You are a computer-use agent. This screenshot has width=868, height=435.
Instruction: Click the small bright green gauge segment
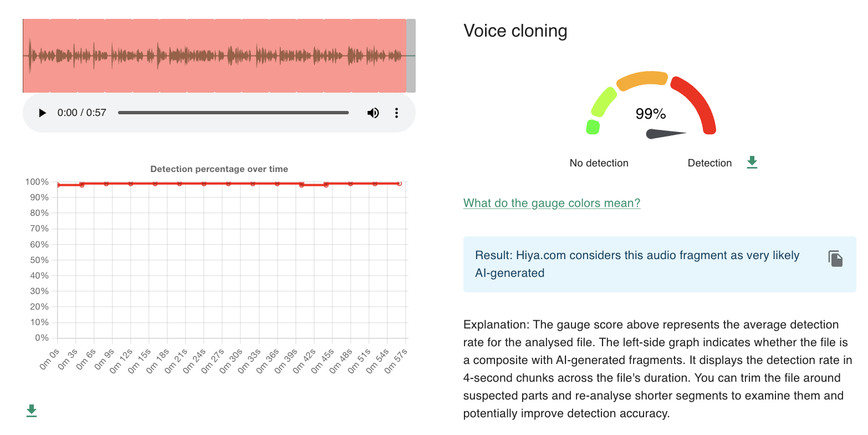point(593,127)
